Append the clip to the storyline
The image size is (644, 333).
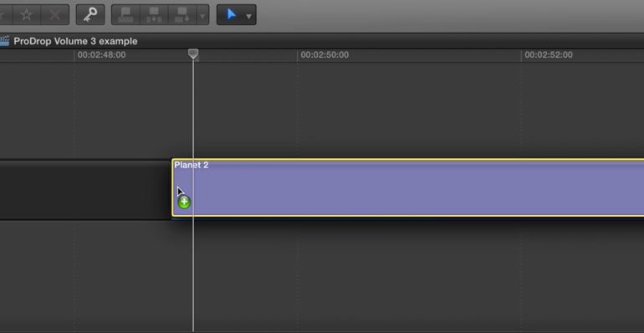coord(182,15)
